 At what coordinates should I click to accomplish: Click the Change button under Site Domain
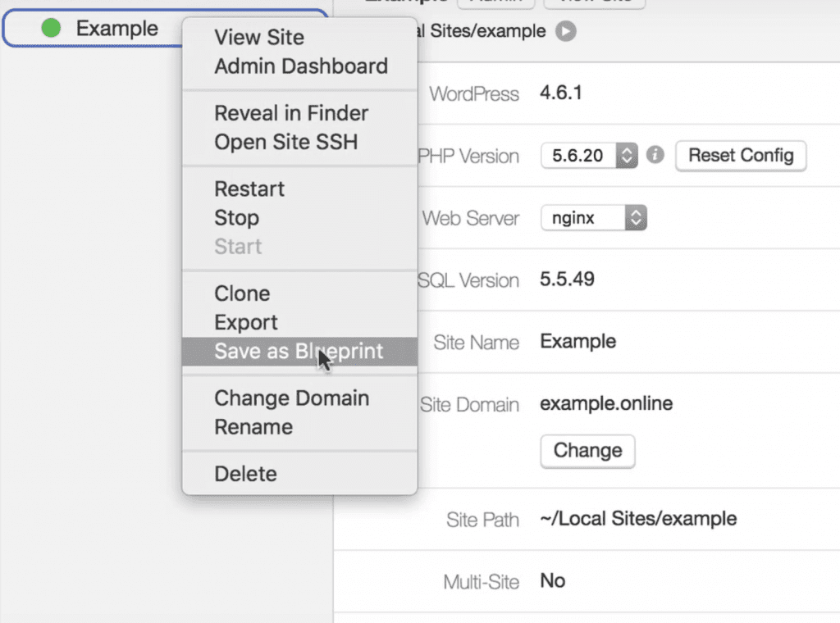click(587, 450)
